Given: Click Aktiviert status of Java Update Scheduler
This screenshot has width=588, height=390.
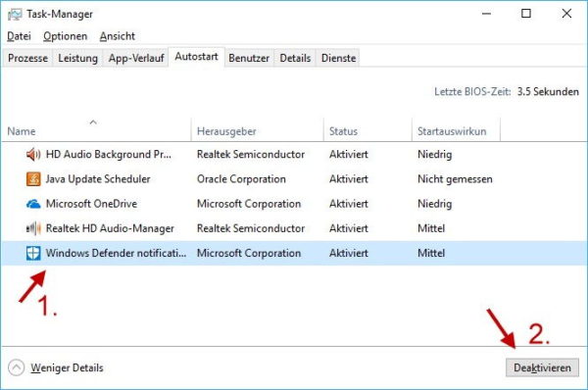Looking at the screenshot, I should (349, 179).
